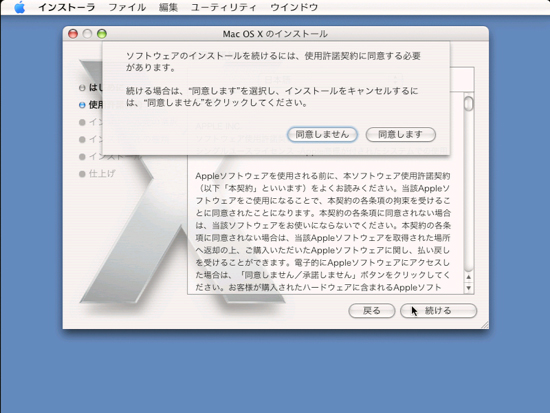Click the 同意します button

click(x=401, y=134)
